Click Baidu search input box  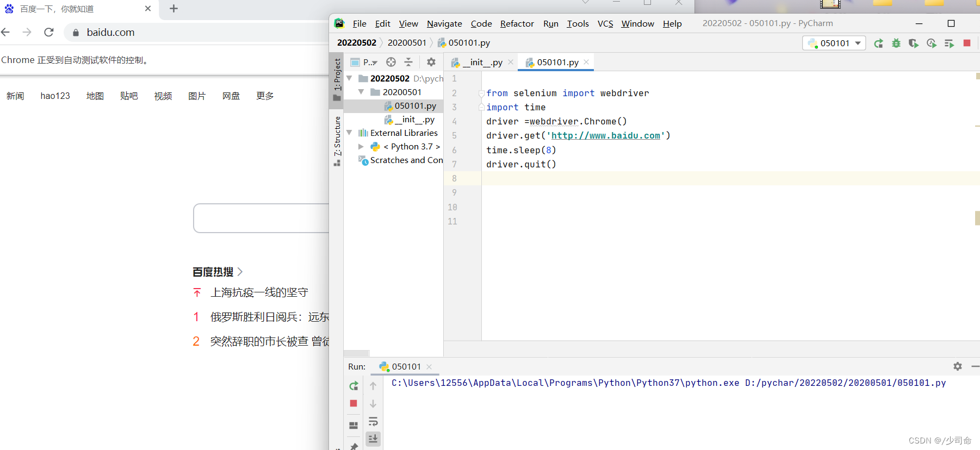click(261, 218)
